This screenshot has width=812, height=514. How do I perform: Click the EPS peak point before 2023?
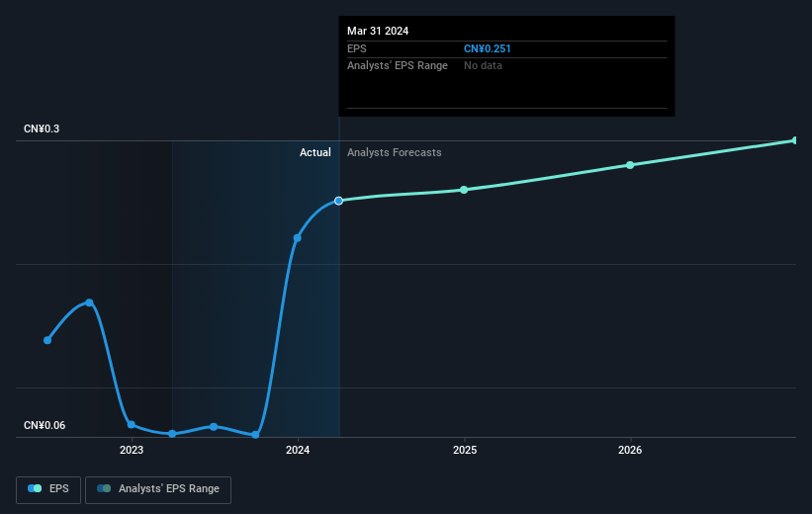[x=90, y=302]
